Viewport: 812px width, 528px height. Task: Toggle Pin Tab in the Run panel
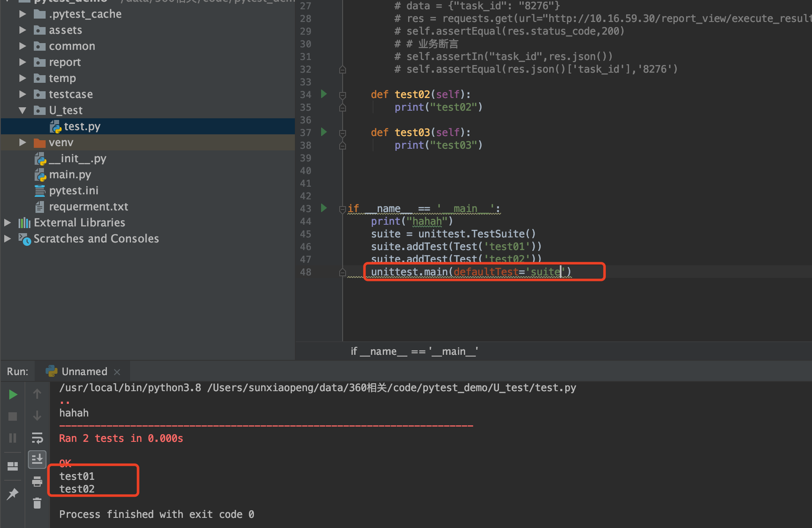13,493
